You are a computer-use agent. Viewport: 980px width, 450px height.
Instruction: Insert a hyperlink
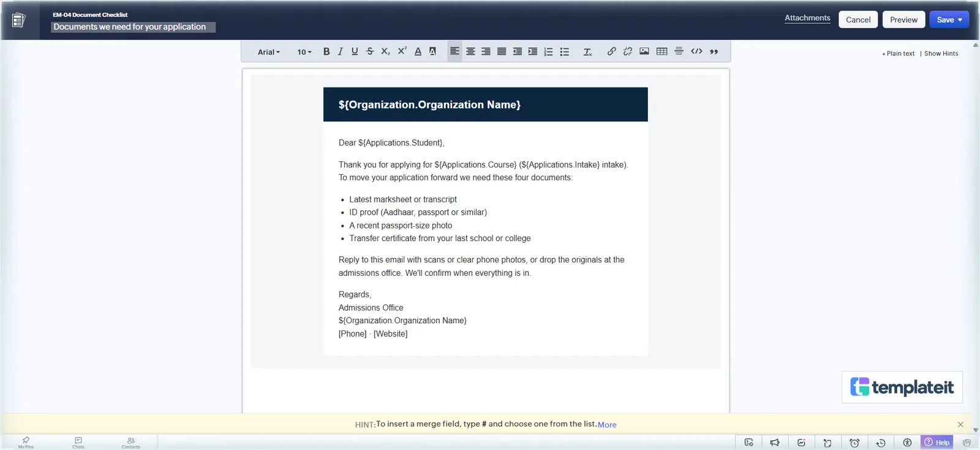pos(611,51)
